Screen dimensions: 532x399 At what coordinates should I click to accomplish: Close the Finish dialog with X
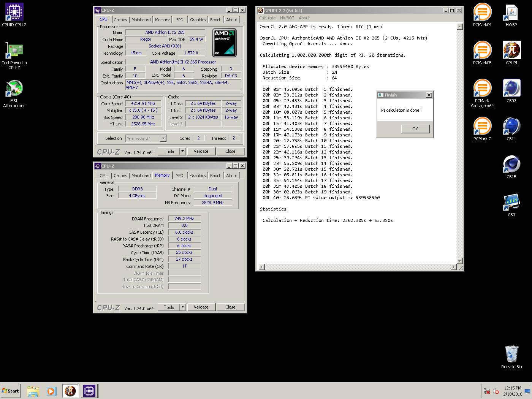429,95
